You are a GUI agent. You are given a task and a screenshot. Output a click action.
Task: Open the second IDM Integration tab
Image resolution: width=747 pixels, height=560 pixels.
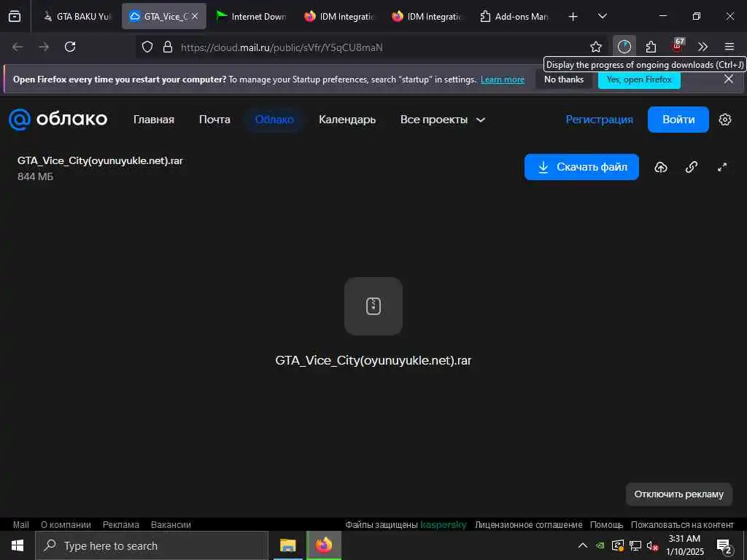click(x=427, y=16)
